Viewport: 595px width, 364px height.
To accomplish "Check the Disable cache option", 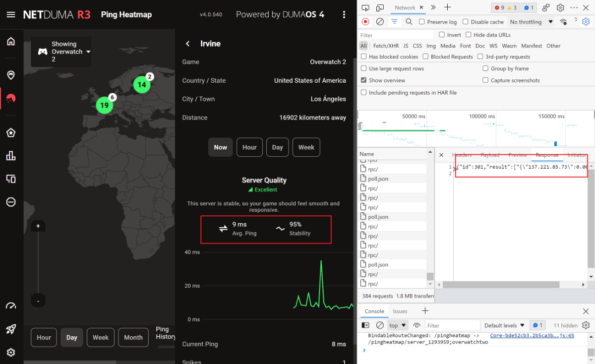I will (466, 22).
